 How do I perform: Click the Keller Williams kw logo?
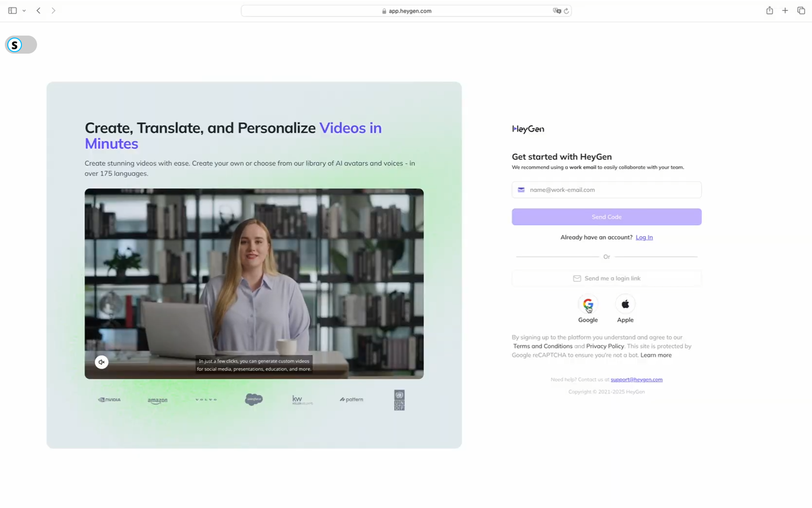pyautogui.click(x=302, y=400)
